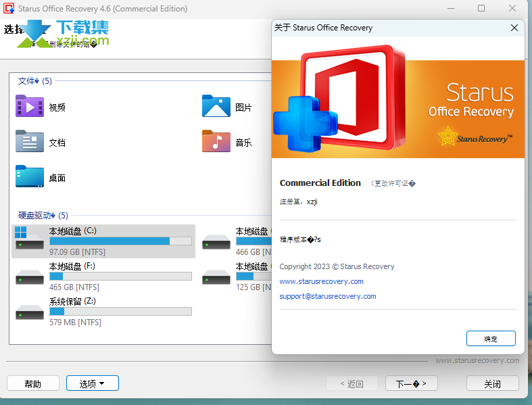Open the 桌面 desktop folder icon

click(x=30, y=176)
